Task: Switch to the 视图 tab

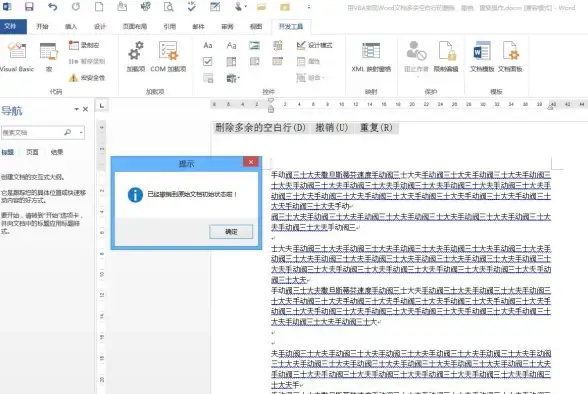Action: click(256, 27)
